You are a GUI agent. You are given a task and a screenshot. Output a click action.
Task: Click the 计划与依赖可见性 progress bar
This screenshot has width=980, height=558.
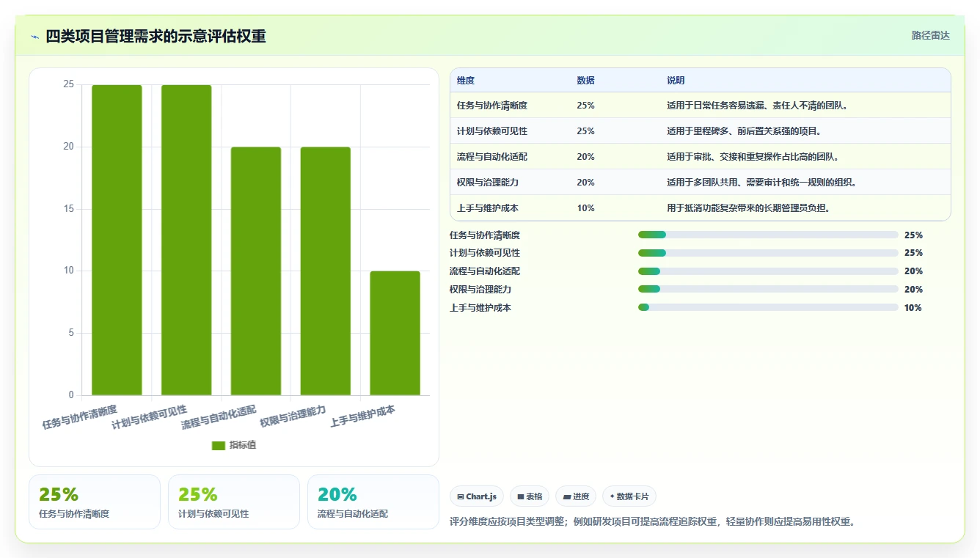768,253
